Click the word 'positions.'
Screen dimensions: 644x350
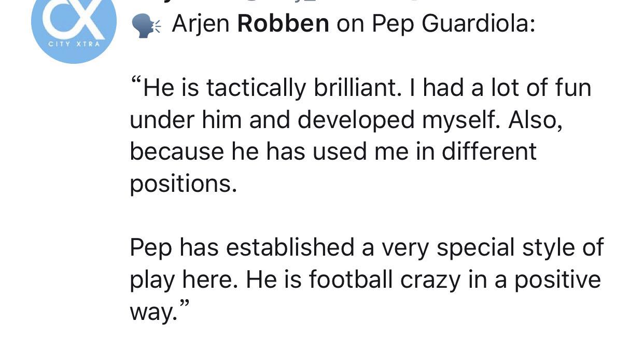click(x=183, y=184)
